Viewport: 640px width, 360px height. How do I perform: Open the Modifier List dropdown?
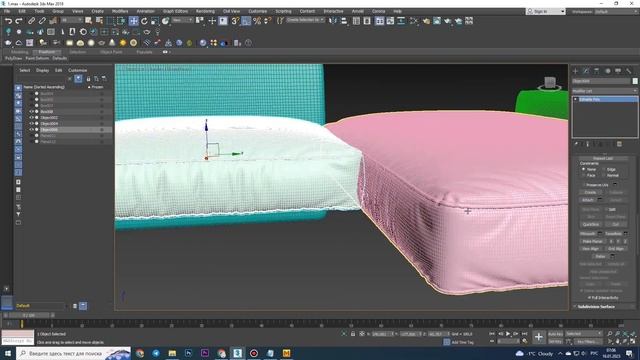[x=604, y=91]
